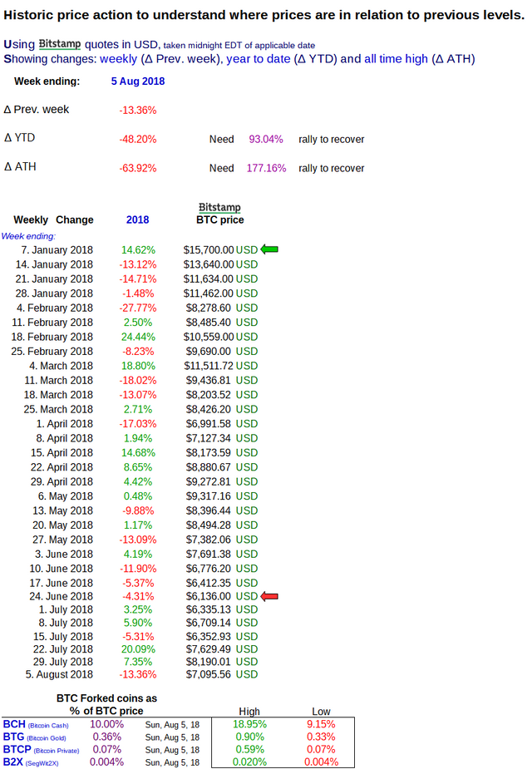This screenshot has height=774, width=532.
Task: Click price $8,203.52 for 18 March
Action: (x=209, y=394)
